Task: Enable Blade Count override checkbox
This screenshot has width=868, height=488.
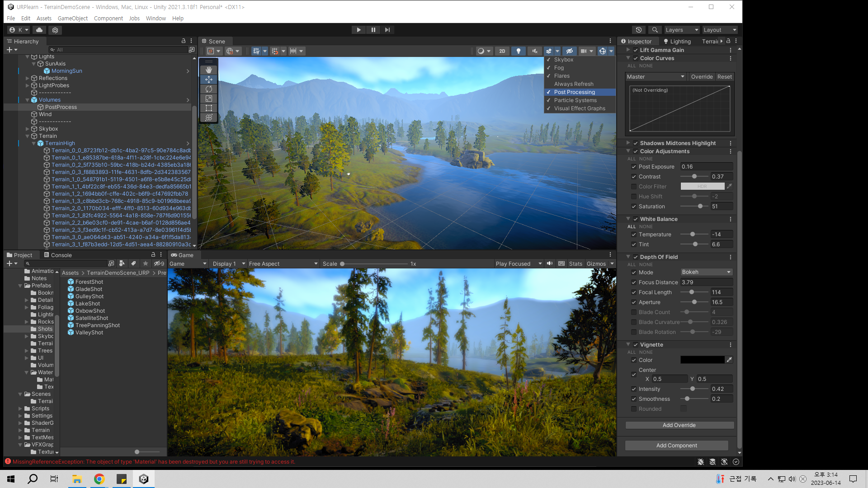Action: point(634,312)
